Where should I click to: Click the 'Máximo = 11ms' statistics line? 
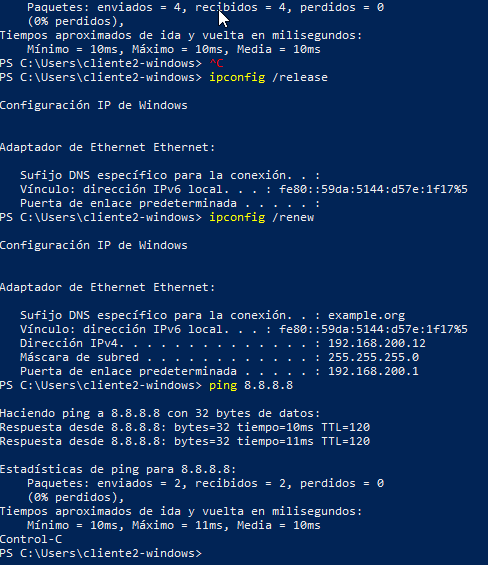click(174, 525)
